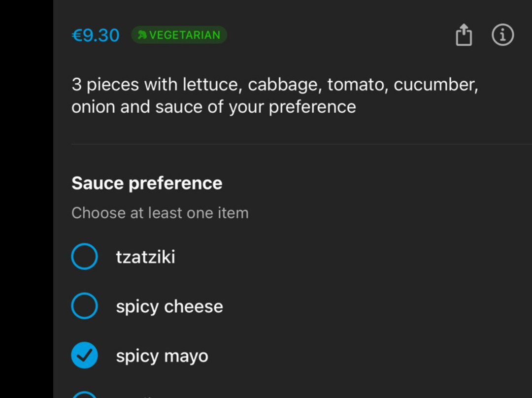The image size is (532, 398).
Task: Tap the Choose at least one item hint
Action: (x=160, y=213)
